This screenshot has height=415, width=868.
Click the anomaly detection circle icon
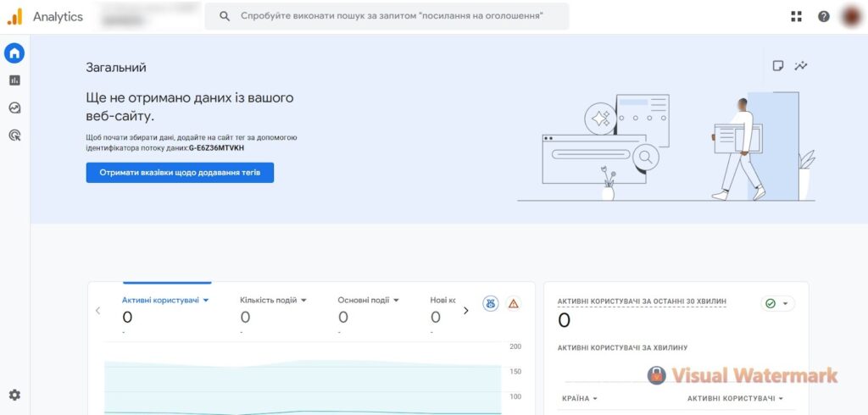[x=490, y=303]
